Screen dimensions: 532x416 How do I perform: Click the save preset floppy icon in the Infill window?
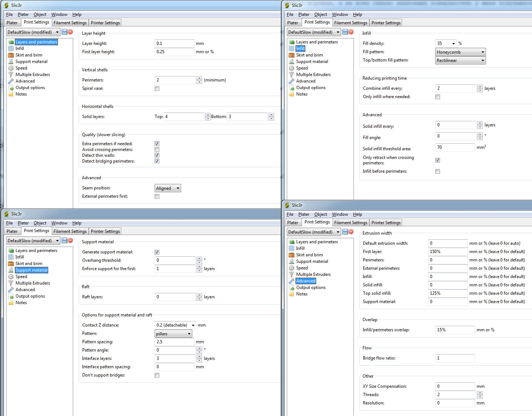click(x=345, y=32)
